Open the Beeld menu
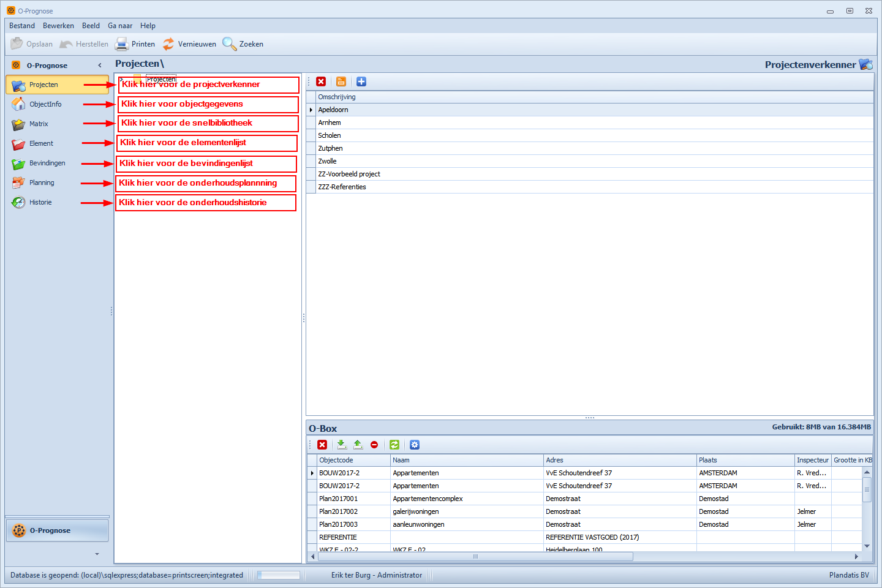The height and width of the screenshot is (588, 882). click(x=91, y=26)
